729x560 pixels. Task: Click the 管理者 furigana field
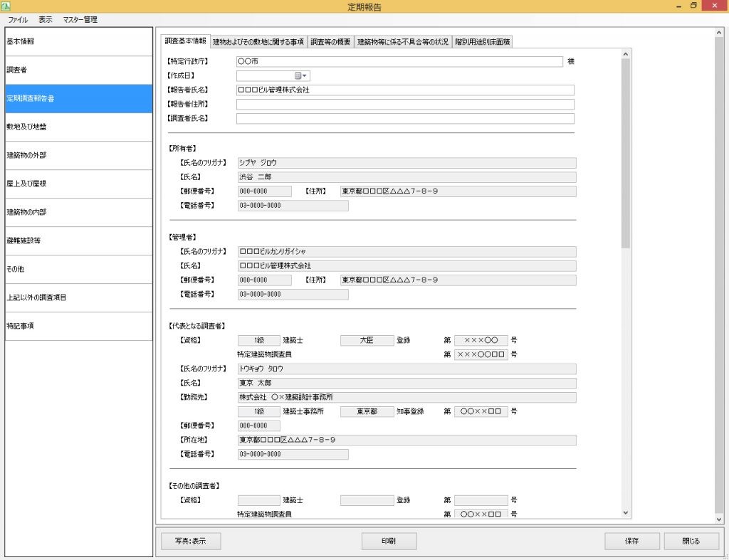click(x=407, y=252)
